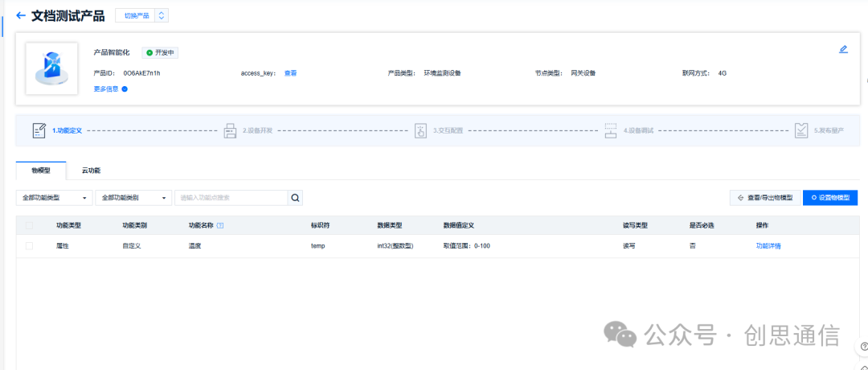Click the function search input field
Viewport: 868px width, 370px height.
(231, 198)
